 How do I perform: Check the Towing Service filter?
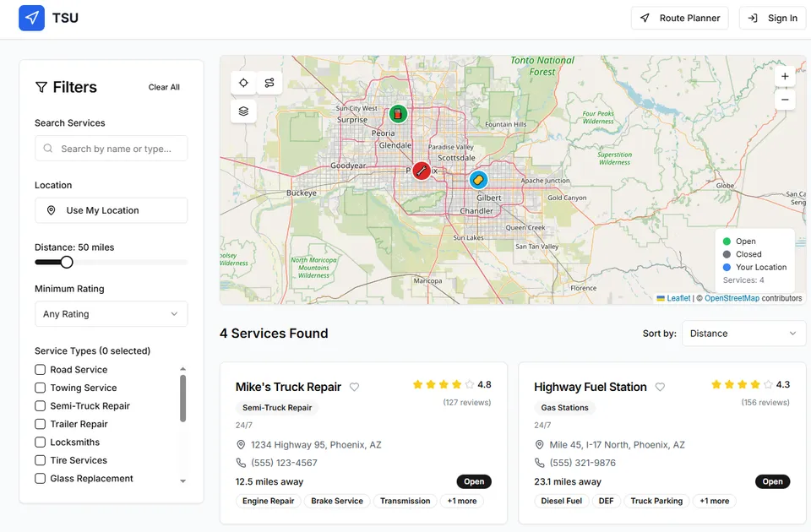[x=40, y=388]
